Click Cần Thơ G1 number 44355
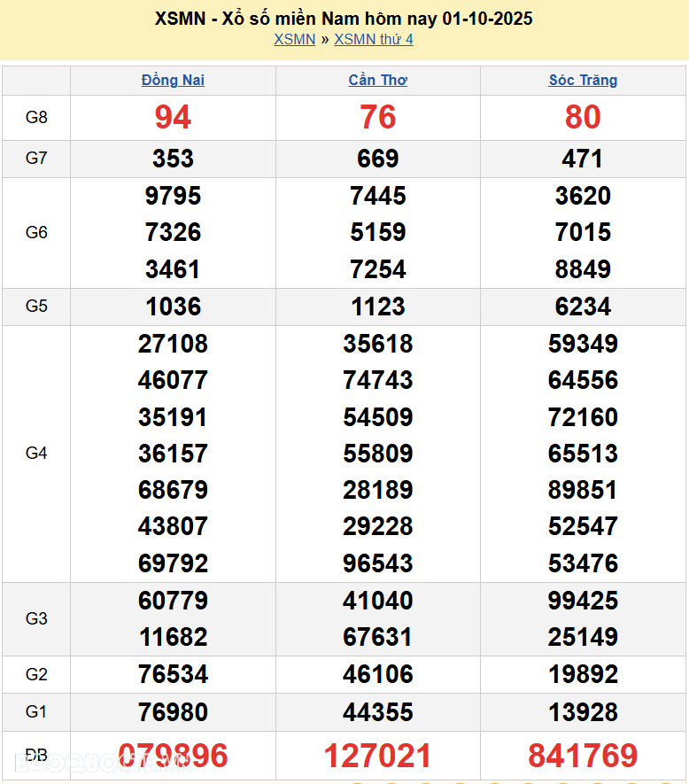Image resolution: width=689 pixels, height=784 pixels. click(x=378, y=711)
